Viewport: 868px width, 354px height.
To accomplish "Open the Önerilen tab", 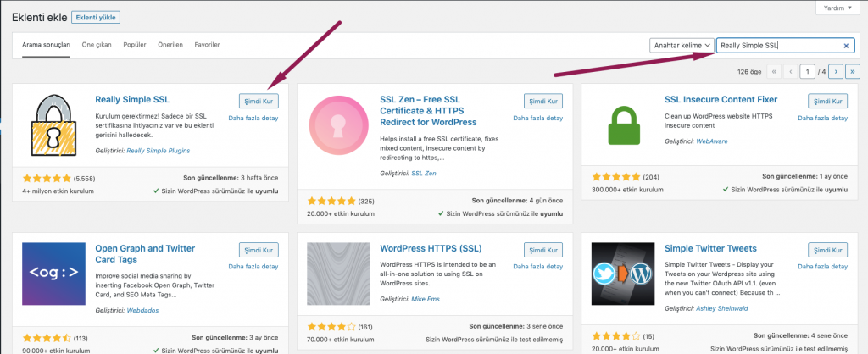I will pos(170,45).
